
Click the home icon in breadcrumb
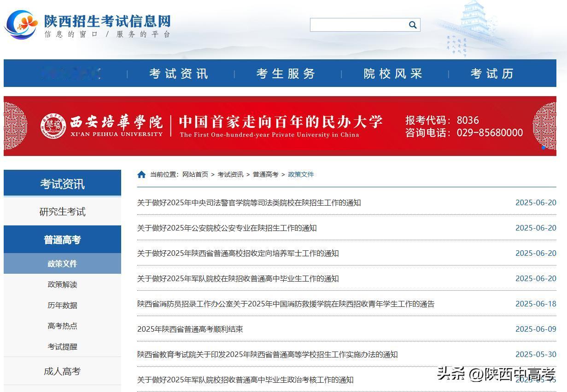pyautogui.click(x=141, y=174)
